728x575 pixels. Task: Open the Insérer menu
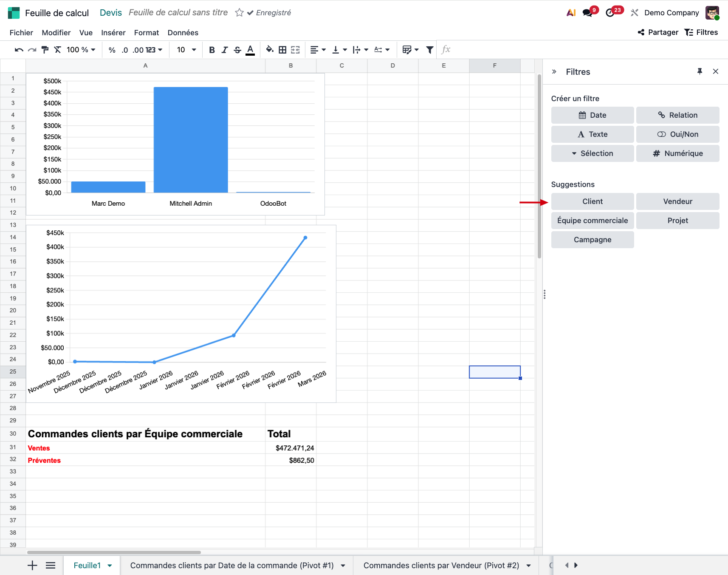(x=113, y=33)
